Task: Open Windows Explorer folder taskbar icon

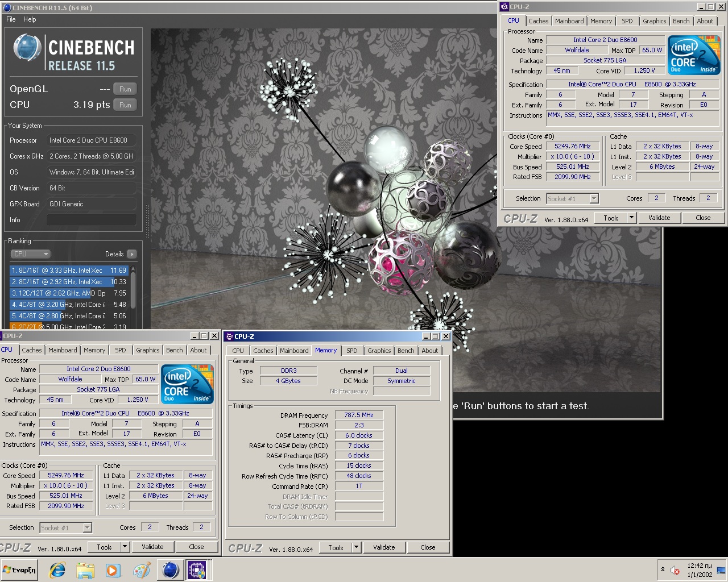Action: coord(85,570)
